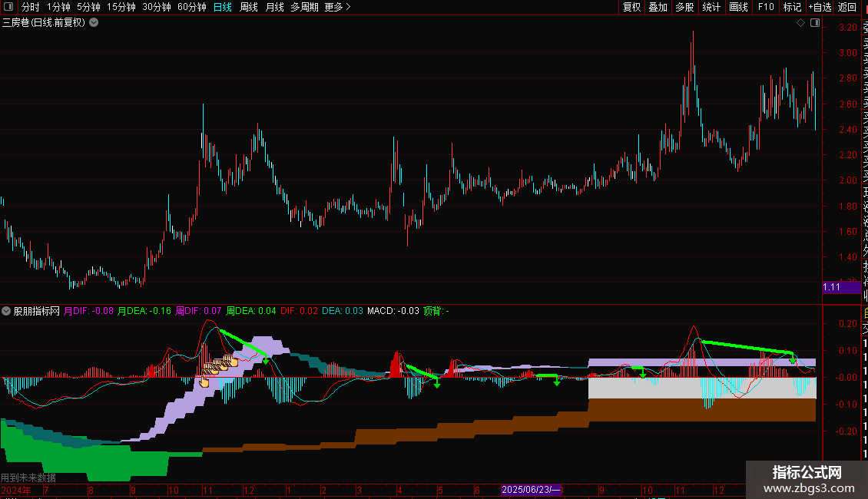The image size is (868, 499).
Task: Click the hand pointer signal icon below zero line
Action: point(204,382)
